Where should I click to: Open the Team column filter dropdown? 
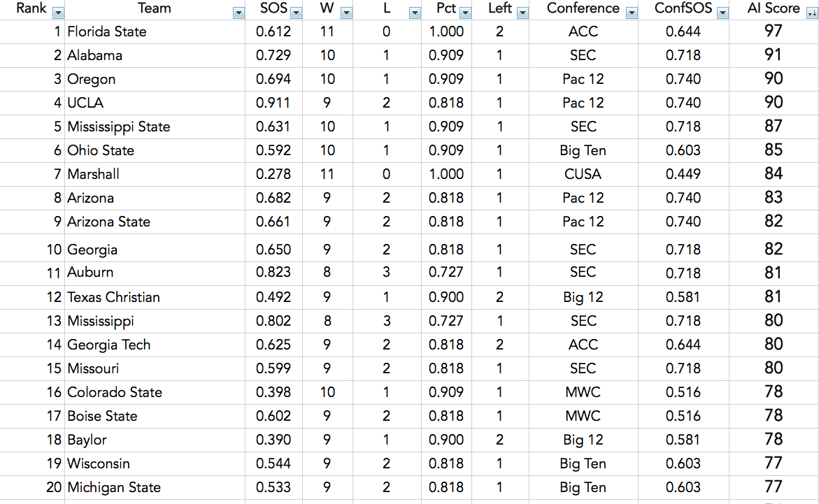click(238, 13)
